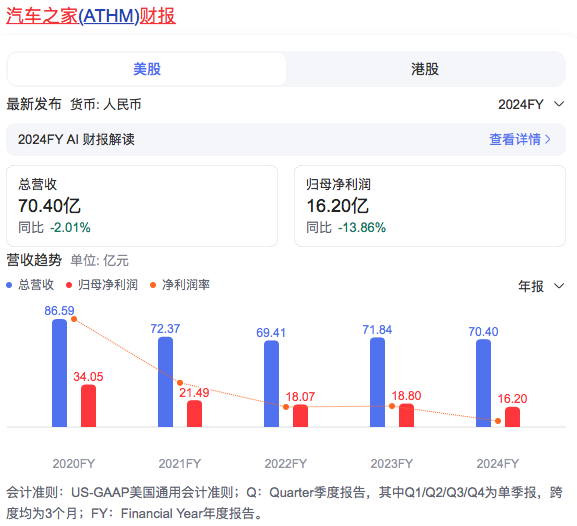Click the chevron beside 年报
The width and height of the screenshot is (577, 526).
coord(559,286)
